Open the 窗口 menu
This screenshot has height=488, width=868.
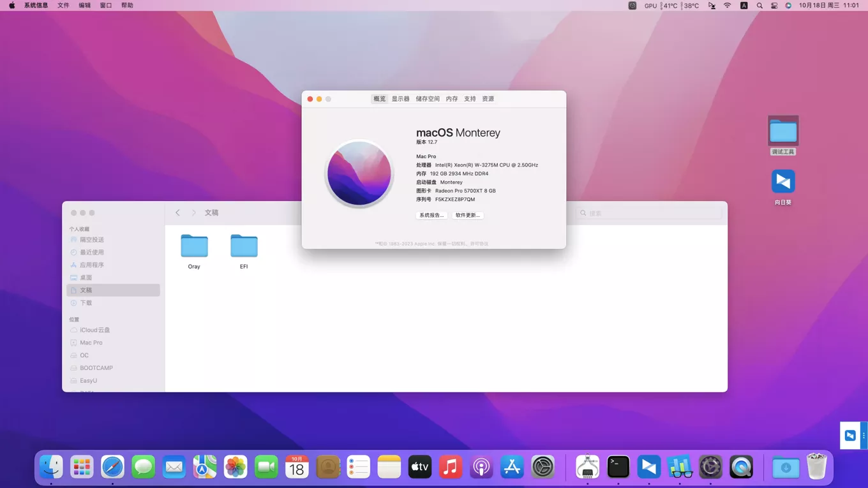coord(105,5)
